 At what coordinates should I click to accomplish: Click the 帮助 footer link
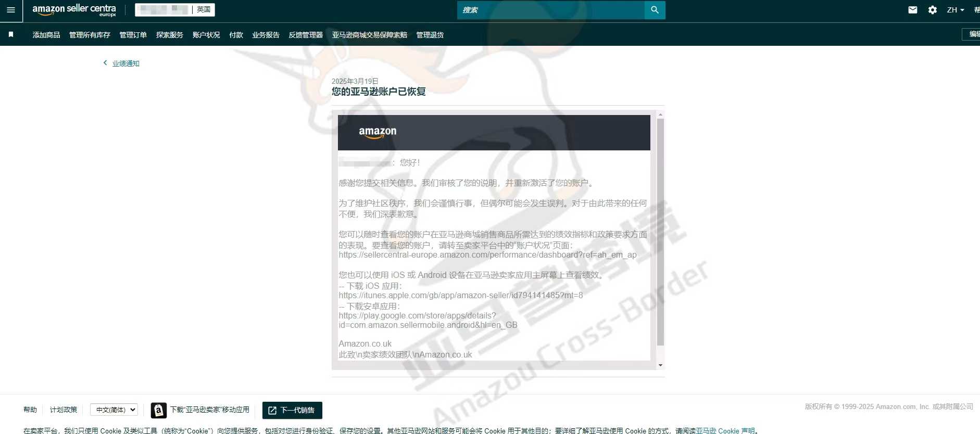(x=30, y=410)
